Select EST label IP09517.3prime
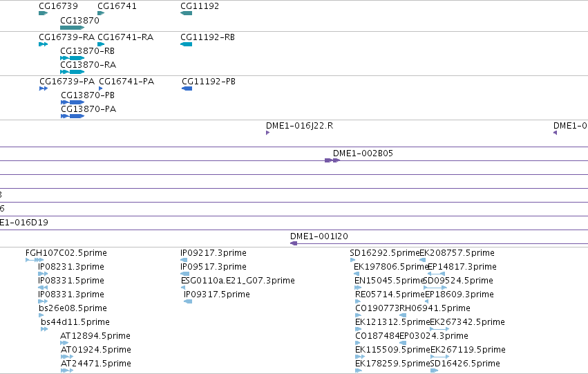The height and width of the screenshot is (374, 588). coord(213,267)
